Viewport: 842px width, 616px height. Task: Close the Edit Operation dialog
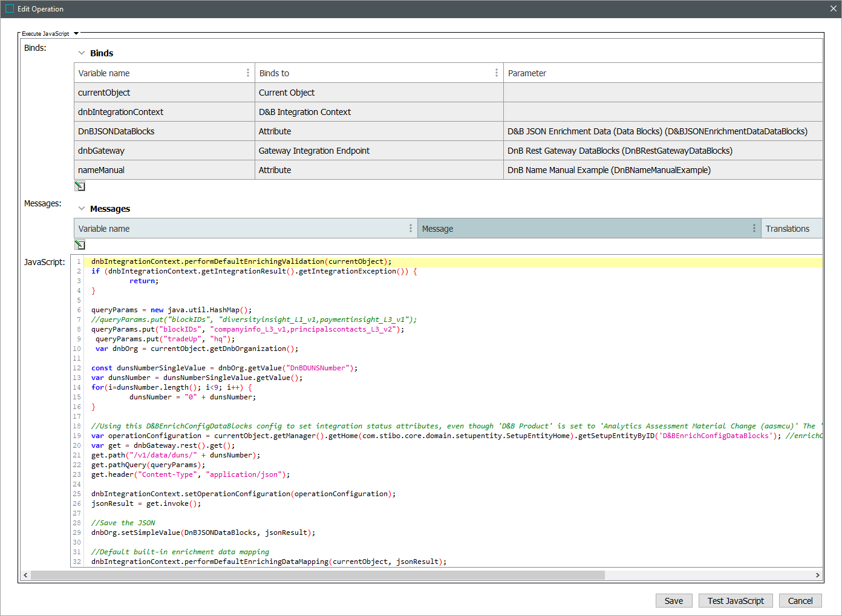pyautogui.click(x=833, y=9)
